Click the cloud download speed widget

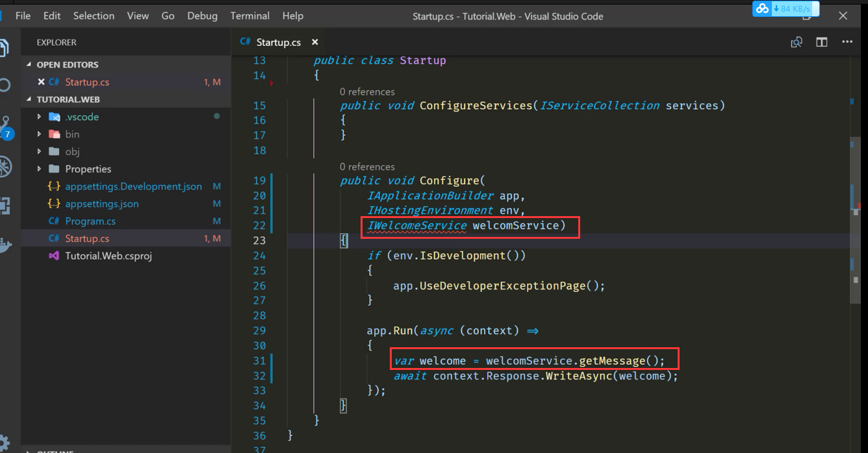coord(785,9)
